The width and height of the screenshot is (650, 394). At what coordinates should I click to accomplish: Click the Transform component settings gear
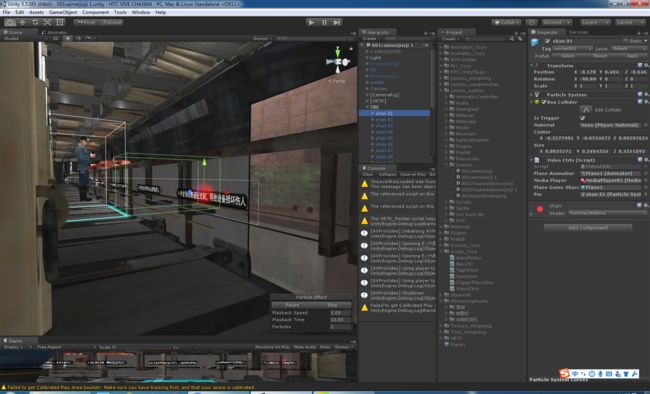646,66
